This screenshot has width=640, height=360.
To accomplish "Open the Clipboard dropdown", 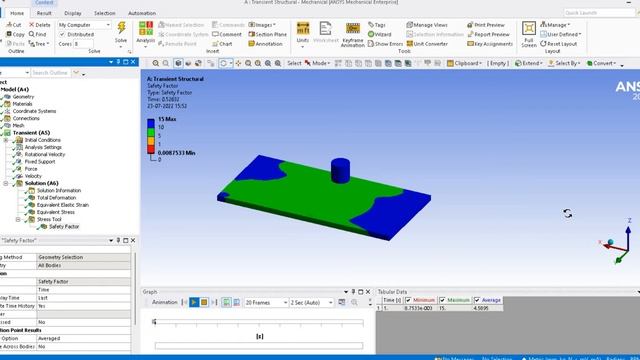I will coord(464,63).
